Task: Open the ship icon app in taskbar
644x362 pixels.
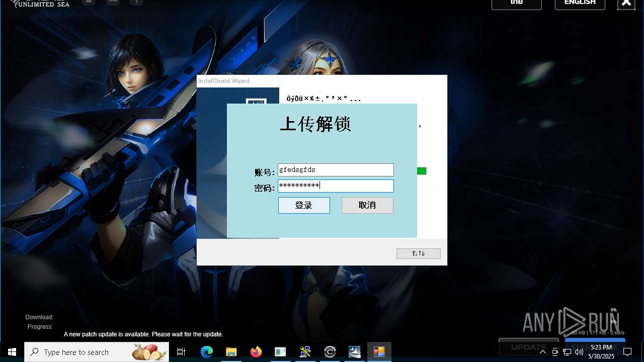Action: coord(355,352)
